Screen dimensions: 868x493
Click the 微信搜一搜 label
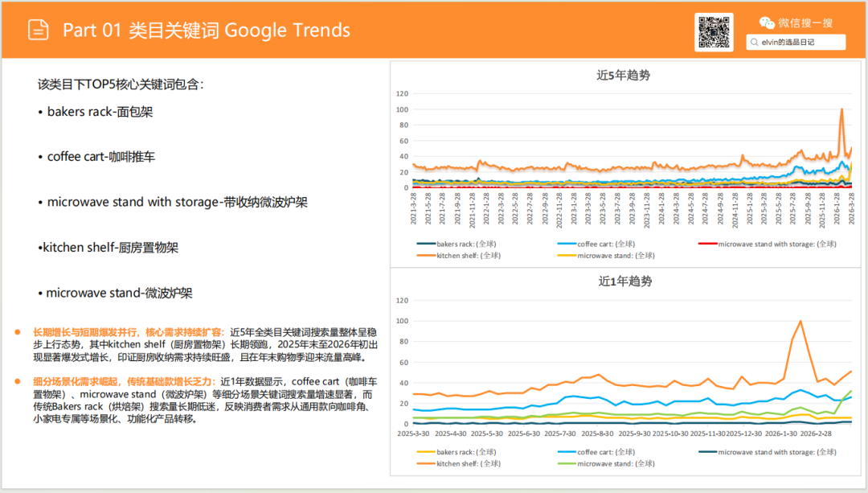[x=805, y=23]
